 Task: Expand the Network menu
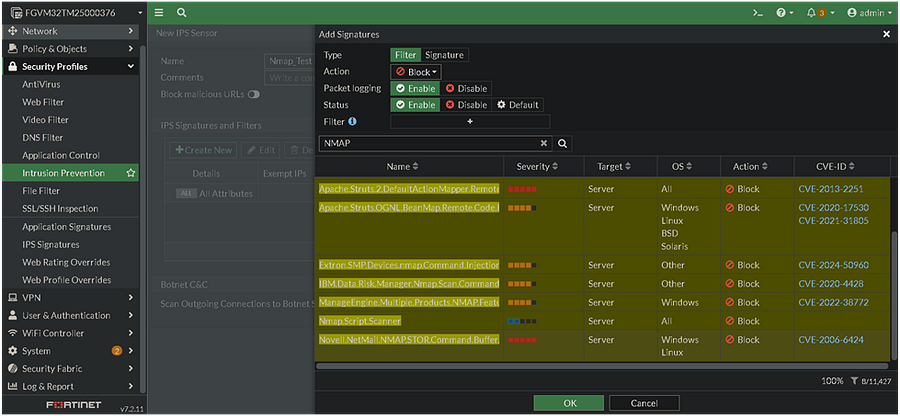tap(72, 31)
